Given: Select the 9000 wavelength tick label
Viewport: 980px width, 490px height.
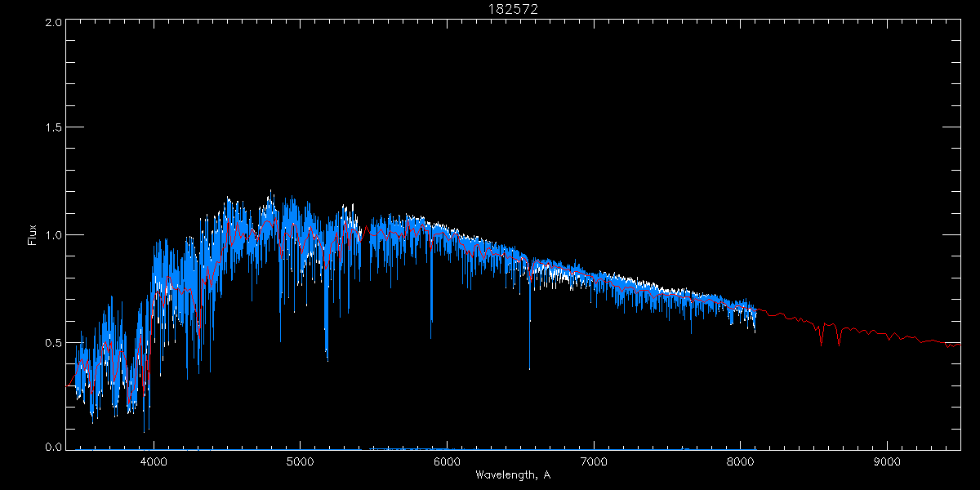Looking at the screenshot, I should 887,461.
